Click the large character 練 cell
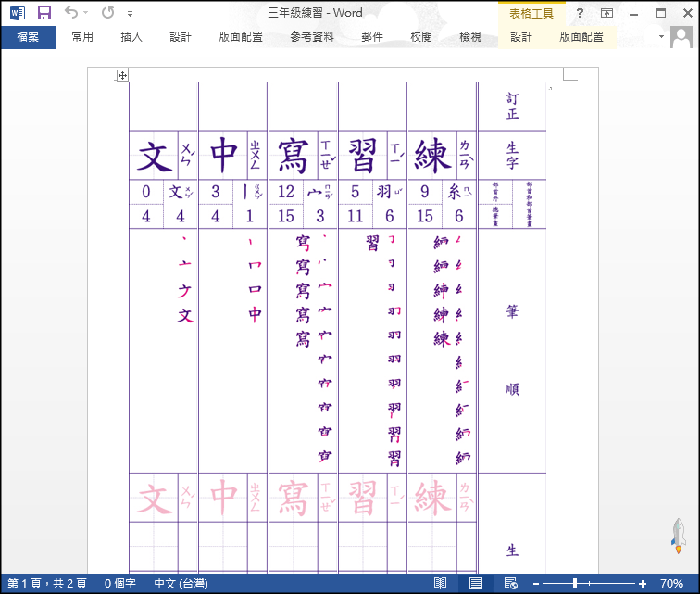The height and width of the screenshot is (594, 700). coord(432,156)
